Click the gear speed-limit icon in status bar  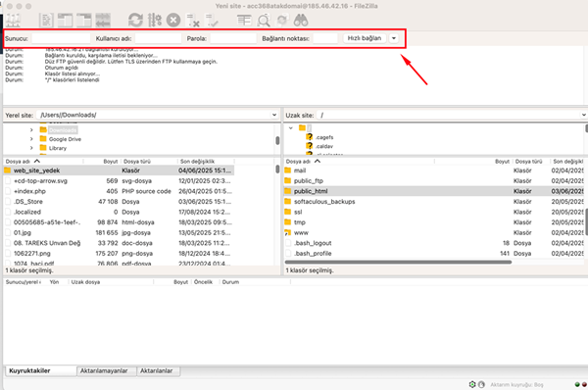pos(472,384)
